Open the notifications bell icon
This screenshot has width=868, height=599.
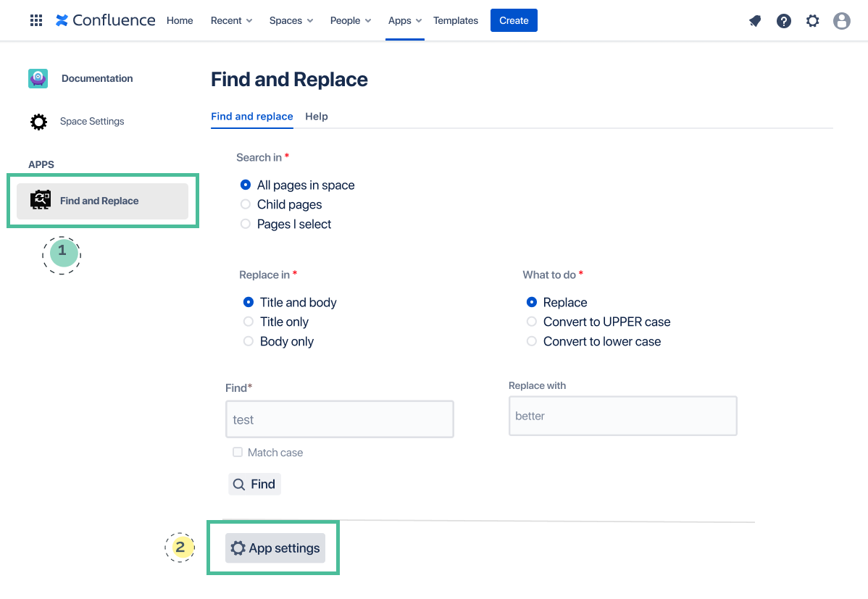tap(755, 21)
